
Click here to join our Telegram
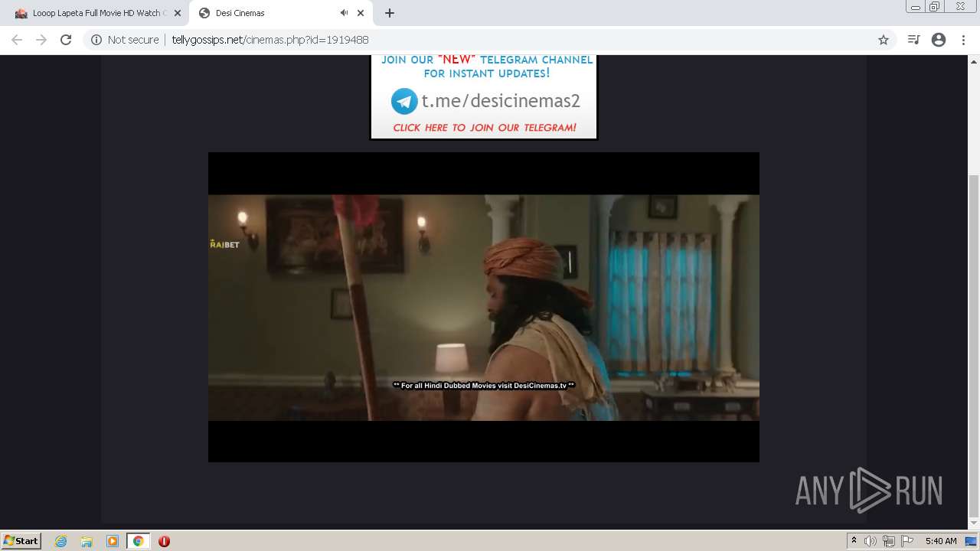484,128
